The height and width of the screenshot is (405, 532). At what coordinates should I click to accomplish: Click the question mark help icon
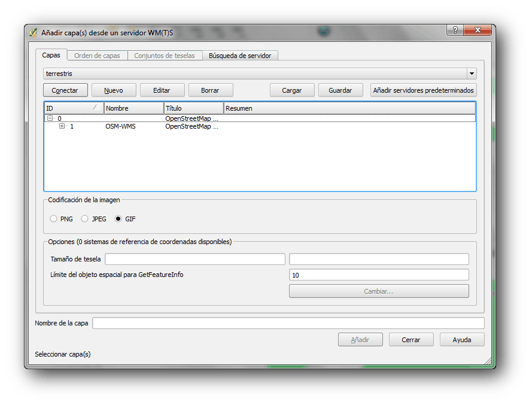pos(455,31)
